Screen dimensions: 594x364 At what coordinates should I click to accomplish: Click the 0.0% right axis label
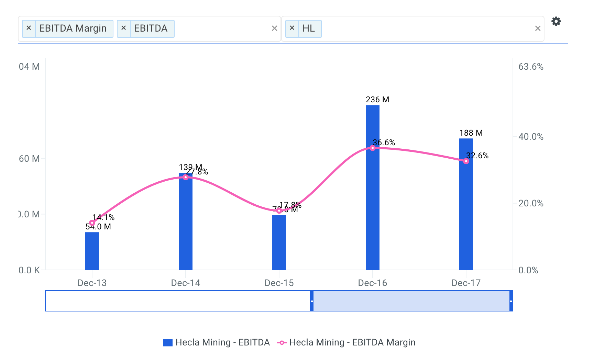528,270
